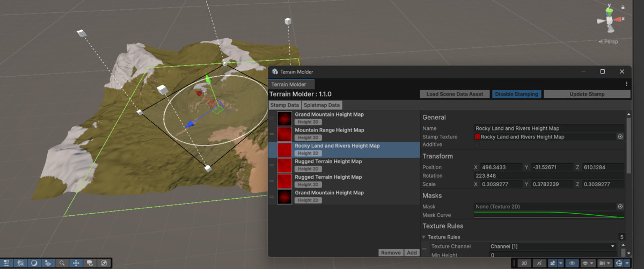Click the Scale X value field
The width and height of the screenshot is (644, 269).
pyautogui.click(x=502, y=184)
